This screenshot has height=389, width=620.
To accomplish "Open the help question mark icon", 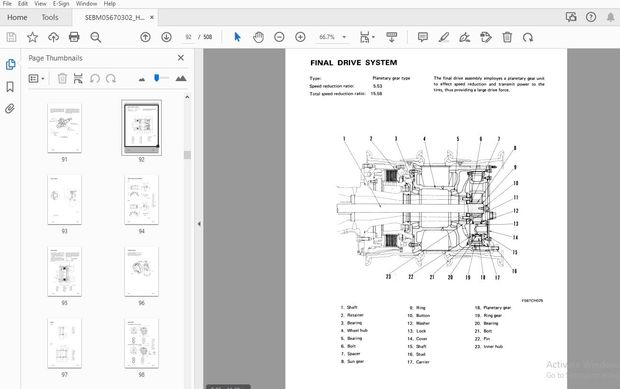I will tap(591, 17).
